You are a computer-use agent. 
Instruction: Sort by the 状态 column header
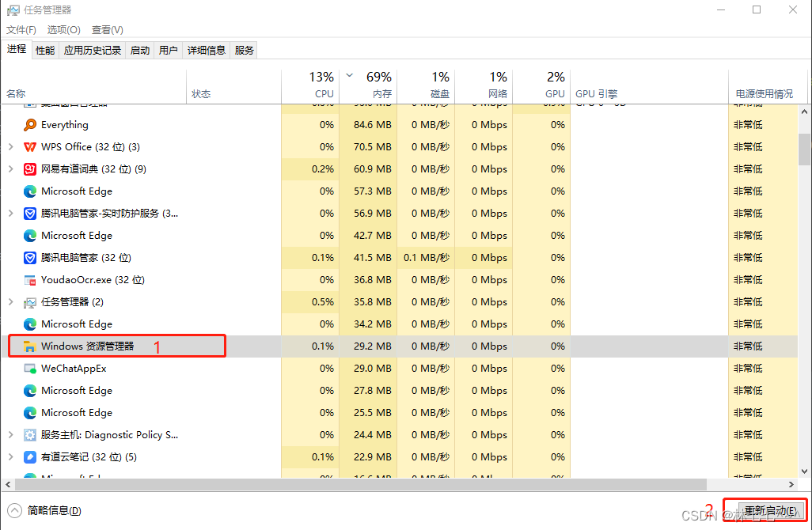(x=233, y=87)
